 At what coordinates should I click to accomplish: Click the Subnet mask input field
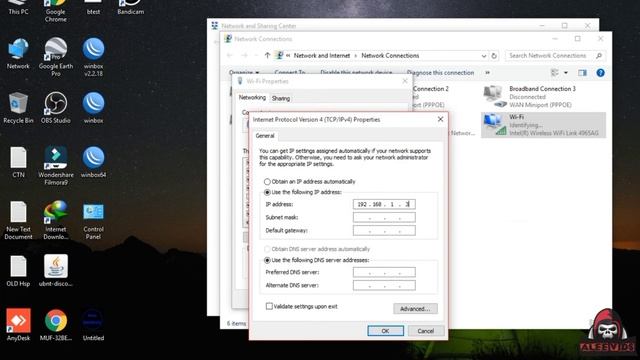(x=384, y=217)
